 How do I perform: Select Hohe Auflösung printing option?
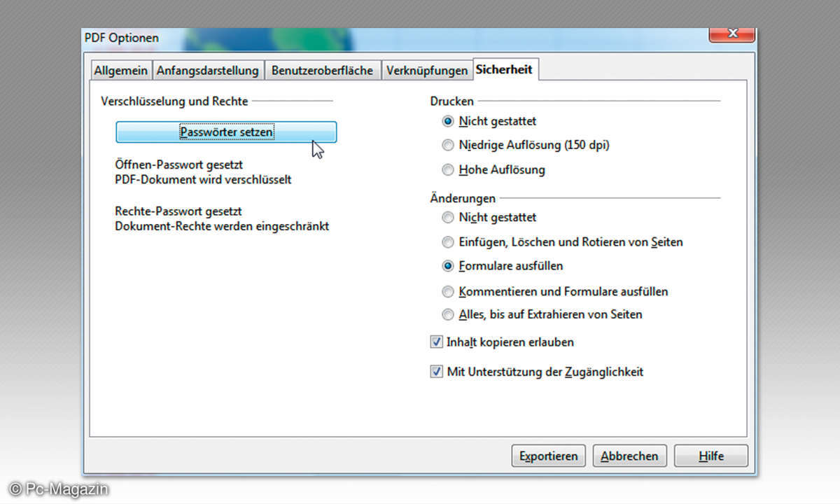493,169
